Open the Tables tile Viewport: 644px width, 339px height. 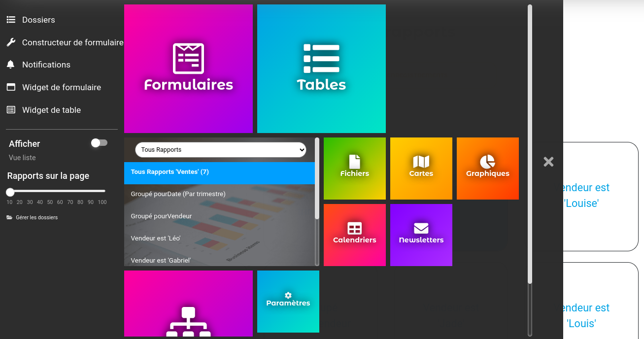(321, 68)
